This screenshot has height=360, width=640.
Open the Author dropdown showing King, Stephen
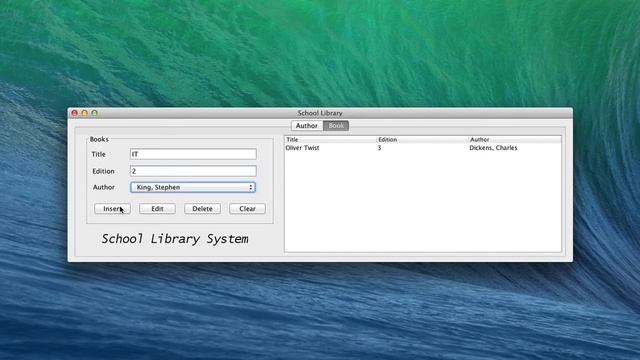click(193, 187)
